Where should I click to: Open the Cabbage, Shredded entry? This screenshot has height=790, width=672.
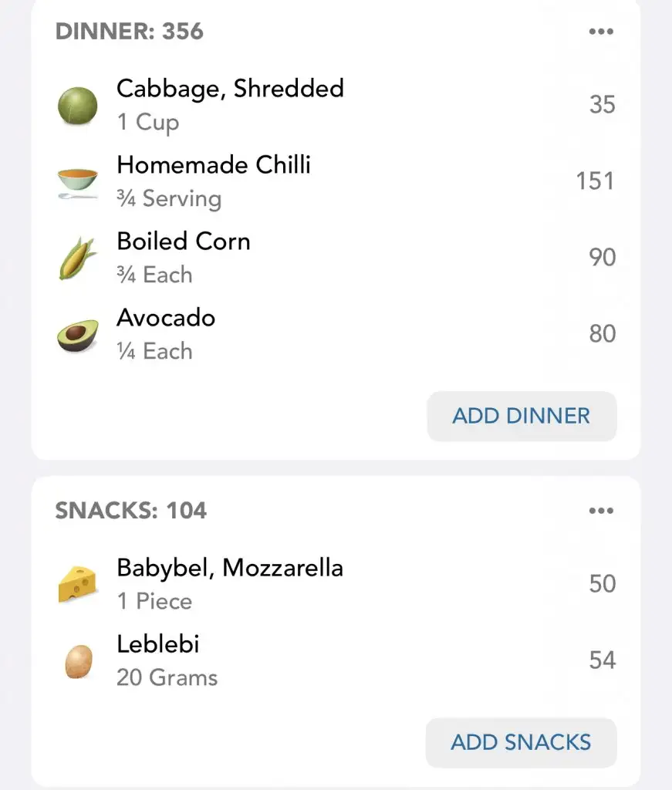coord(336,105)
